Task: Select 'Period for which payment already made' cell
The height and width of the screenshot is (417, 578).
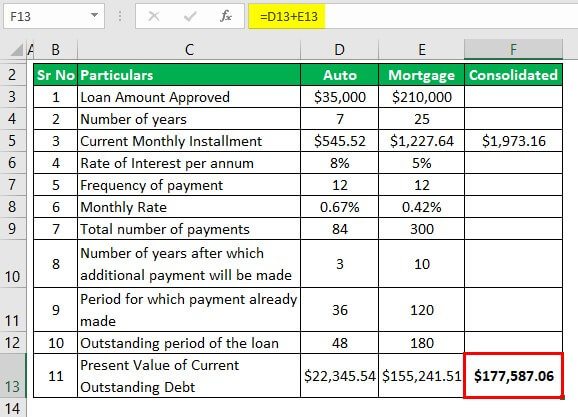Action: [x=189, y=310]
